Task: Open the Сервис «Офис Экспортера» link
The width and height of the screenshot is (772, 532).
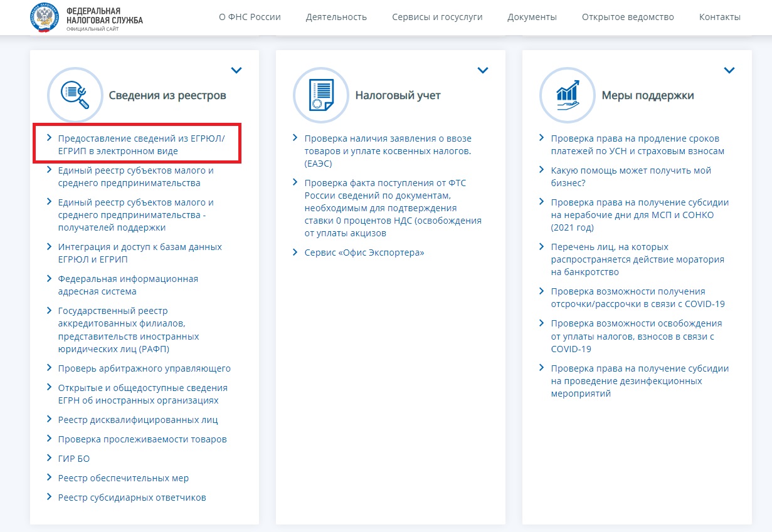Action: pos(364,253)
